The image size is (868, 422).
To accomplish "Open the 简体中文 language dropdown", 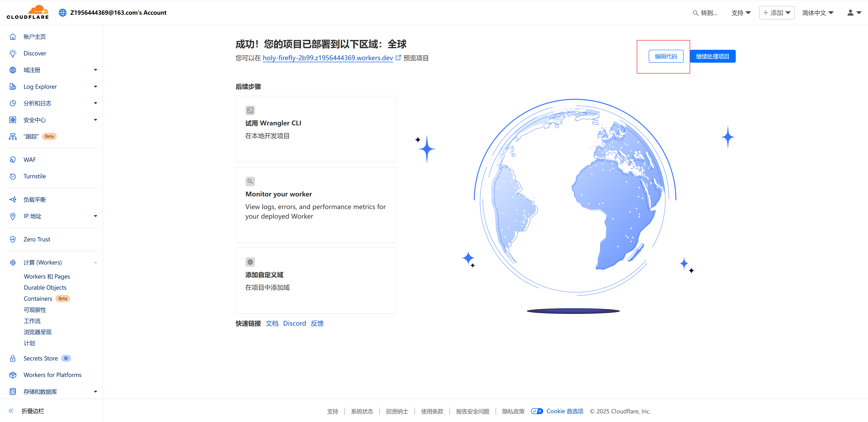I will click(x=817, y=13).
